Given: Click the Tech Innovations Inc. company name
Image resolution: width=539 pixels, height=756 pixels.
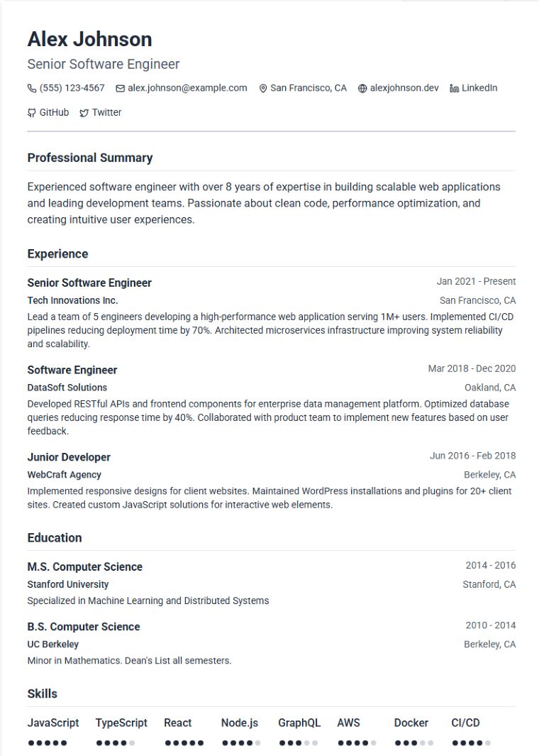Looking at the screenshot, I should tap(72, 300).
